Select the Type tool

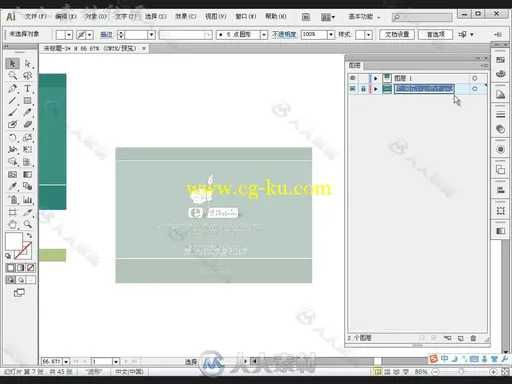point(28,88)
